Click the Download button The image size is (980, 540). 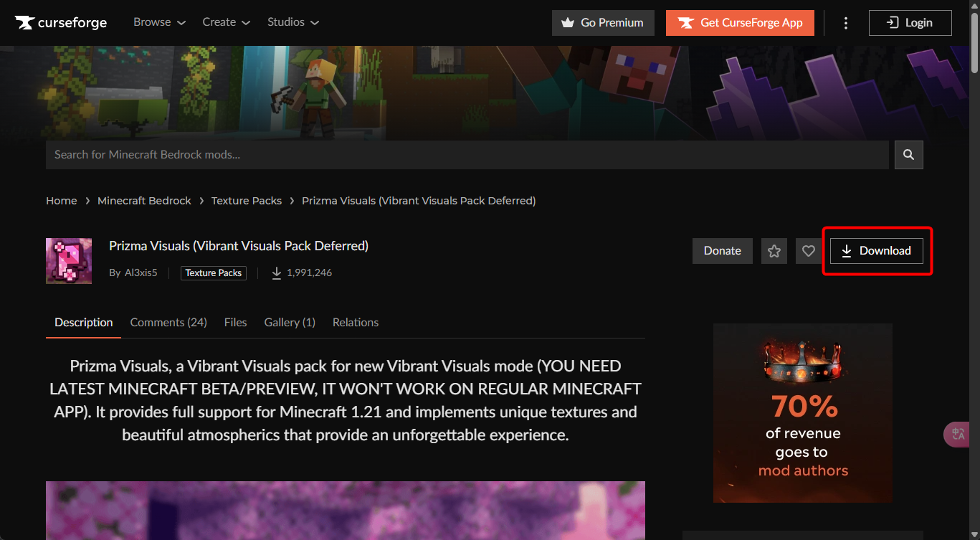876,251
